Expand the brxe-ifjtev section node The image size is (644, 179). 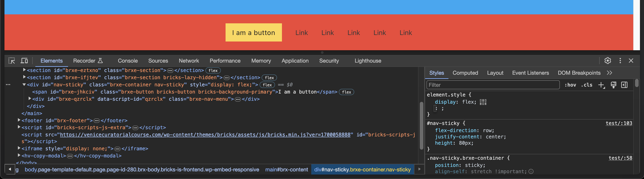coord(24,77)
